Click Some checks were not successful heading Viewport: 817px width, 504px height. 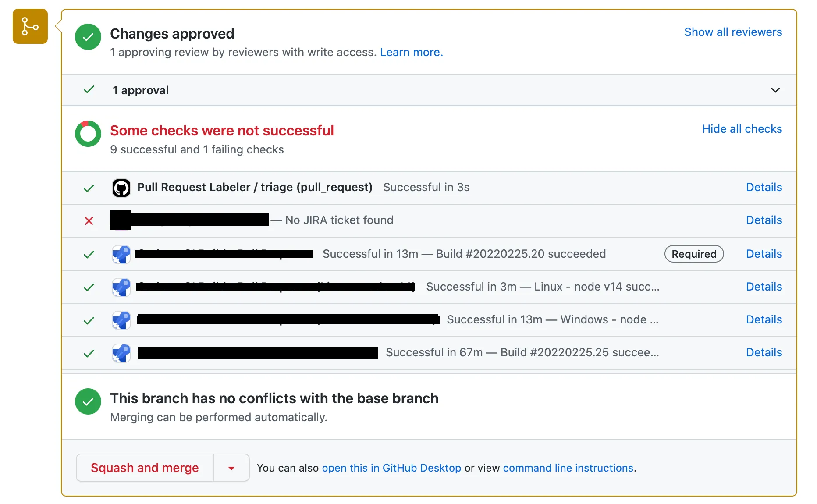pos(222,131)
